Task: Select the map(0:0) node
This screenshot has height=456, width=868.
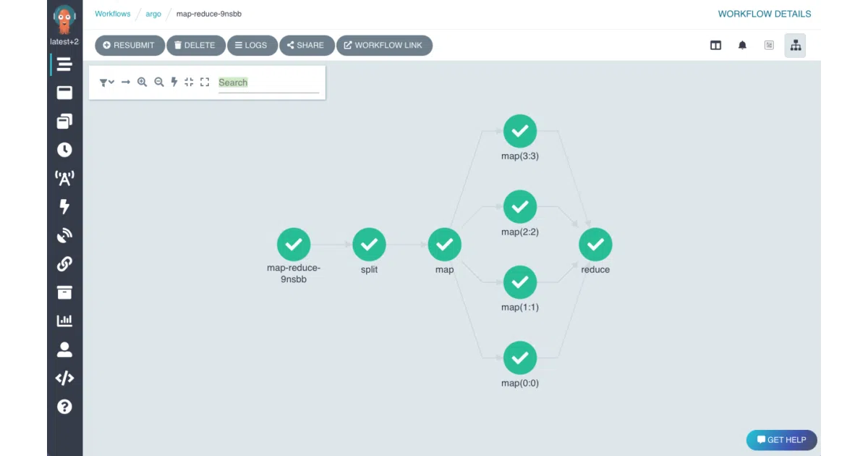Action: (x=520, y=358)
